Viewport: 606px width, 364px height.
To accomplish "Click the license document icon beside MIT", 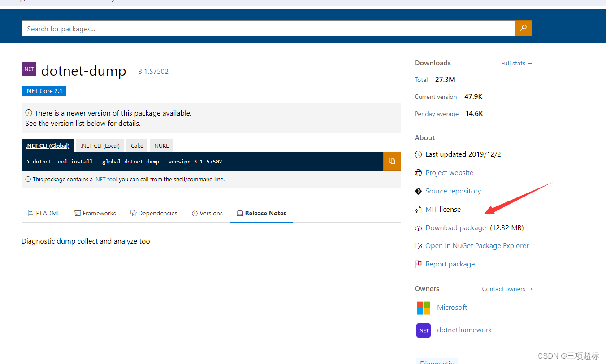I will point(418,210).
